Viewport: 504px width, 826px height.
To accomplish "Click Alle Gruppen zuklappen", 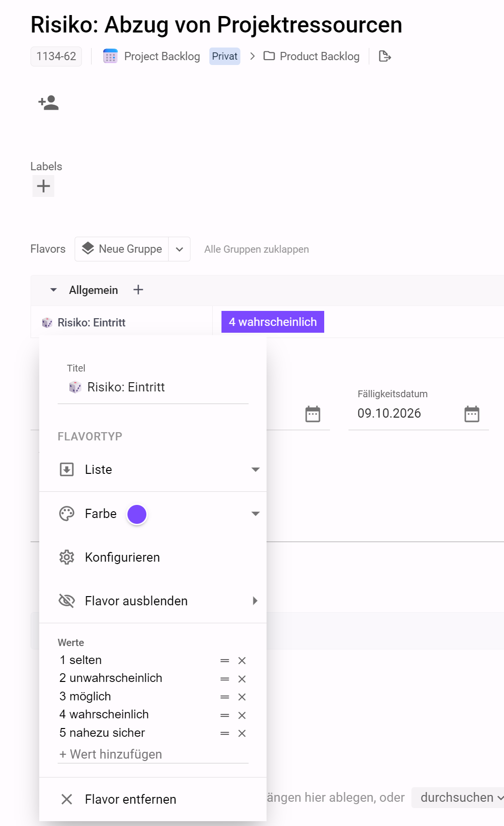I will click(256, 249).
